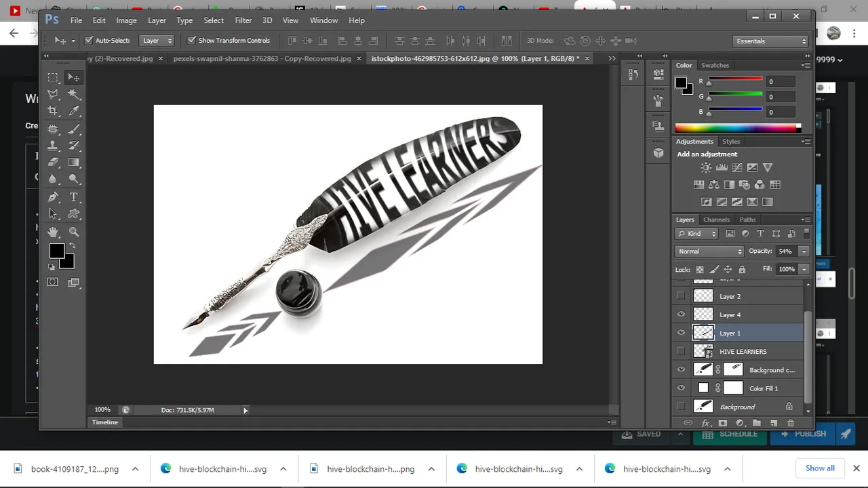Open the Kind layer filter dropdown

click(697, 234)
